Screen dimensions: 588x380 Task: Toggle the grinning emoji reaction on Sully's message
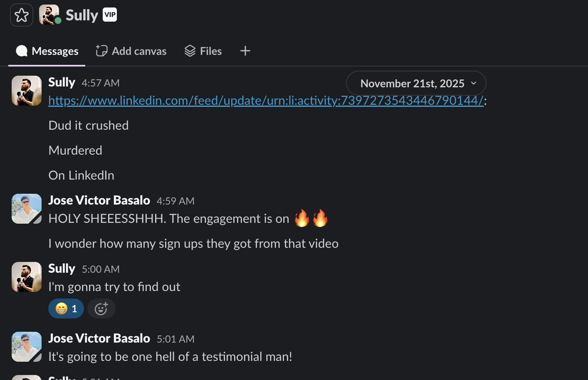click(x=66, y=308)
